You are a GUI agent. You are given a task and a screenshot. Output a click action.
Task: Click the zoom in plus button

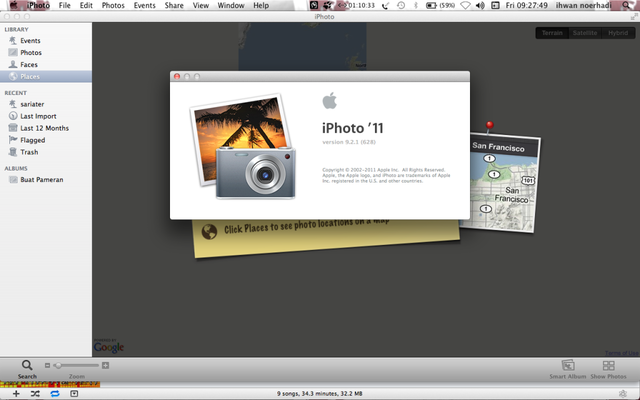tap(105, 365)
